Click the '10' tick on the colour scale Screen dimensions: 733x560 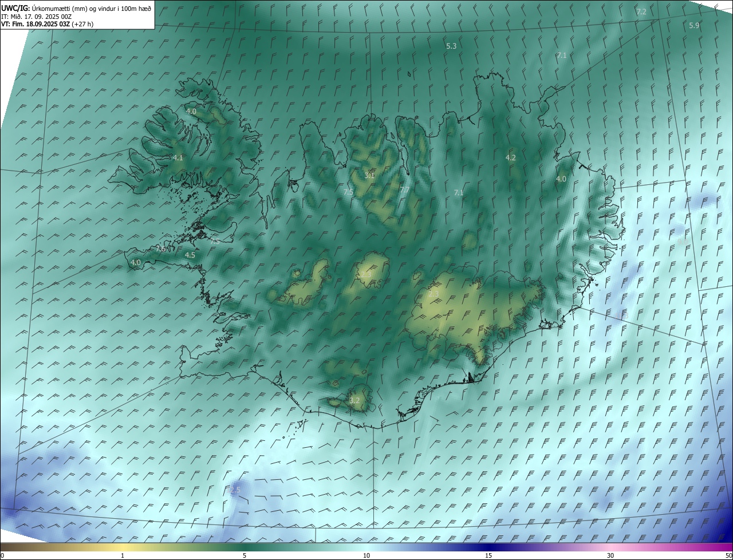[366, 555]
